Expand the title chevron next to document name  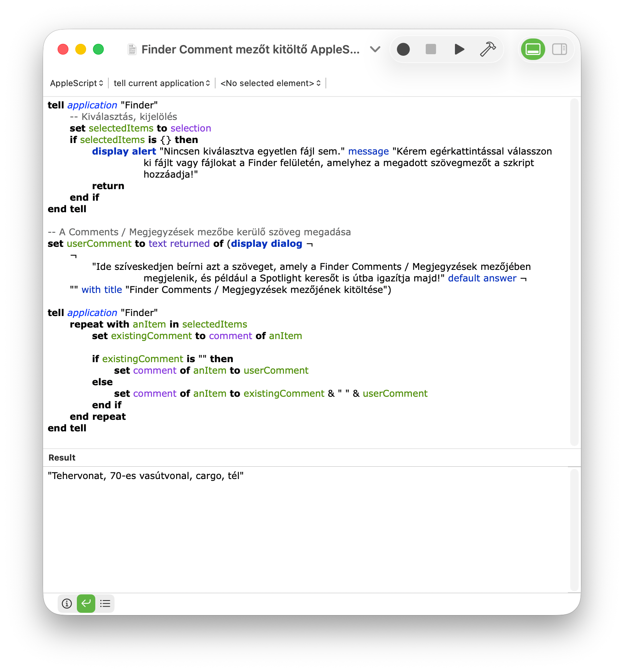pos(375,50)
